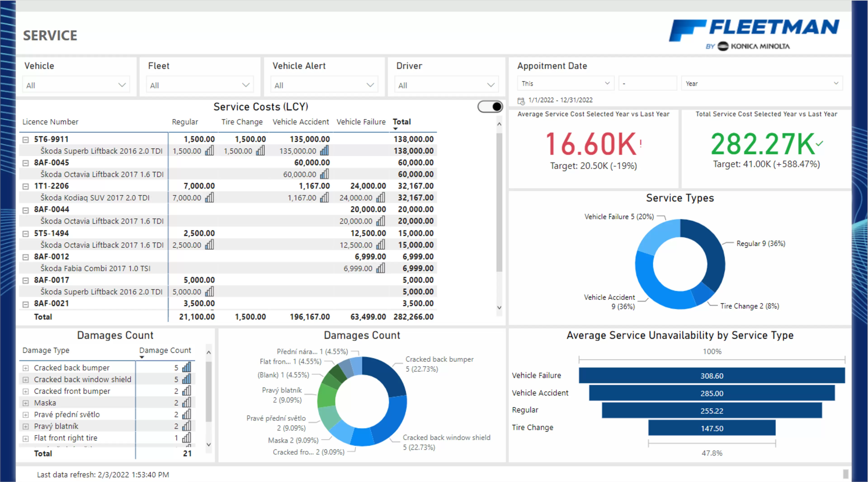Screen dimensions: 868x482
Task: Click data bar icon for Cracked back bumper
Action: point(186,367)
